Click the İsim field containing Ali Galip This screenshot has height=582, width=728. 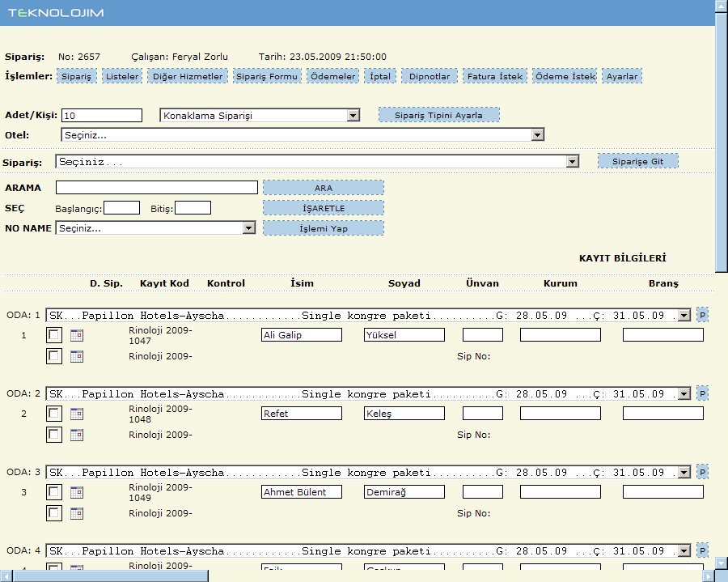point(302,335)
